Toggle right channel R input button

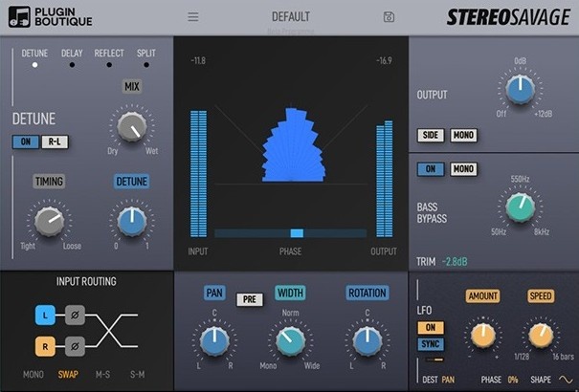tap(45, 346)
